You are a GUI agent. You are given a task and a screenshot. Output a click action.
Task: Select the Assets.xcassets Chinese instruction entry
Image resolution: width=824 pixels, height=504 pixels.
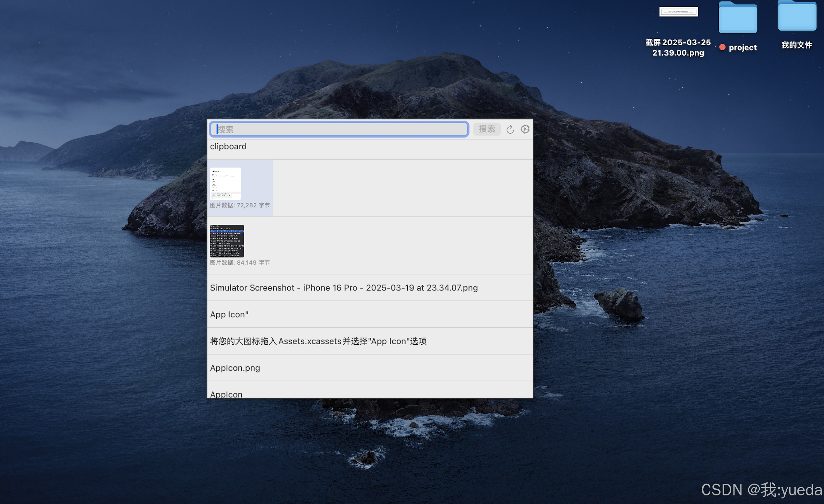[x=318, y=341]
